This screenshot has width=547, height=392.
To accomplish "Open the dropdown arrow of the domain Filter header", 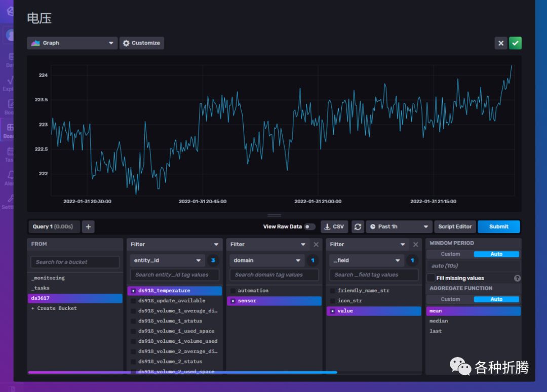I will point(303,245).
